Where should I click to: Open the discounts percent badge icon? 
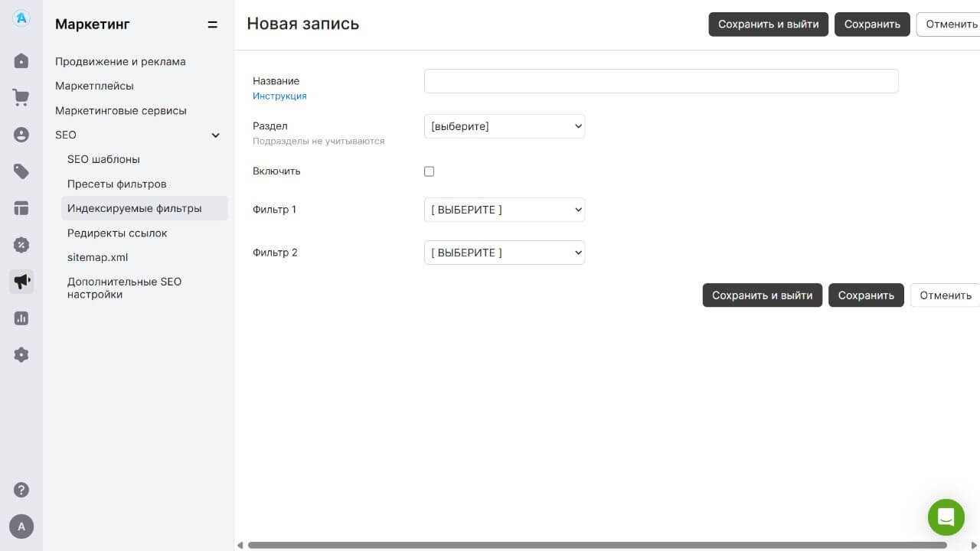point(21,245)
